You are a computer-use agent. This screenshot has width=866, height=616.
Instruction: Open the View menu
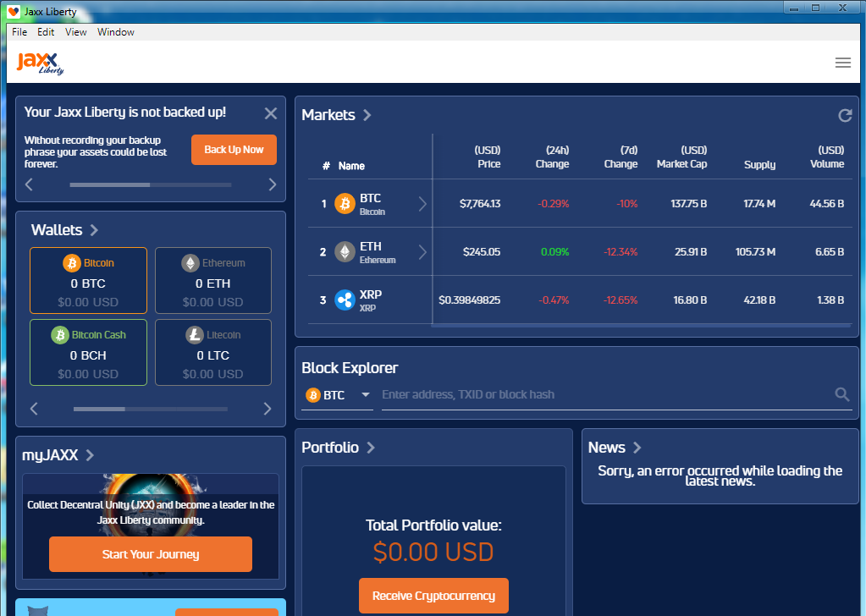tap(75, 32)
